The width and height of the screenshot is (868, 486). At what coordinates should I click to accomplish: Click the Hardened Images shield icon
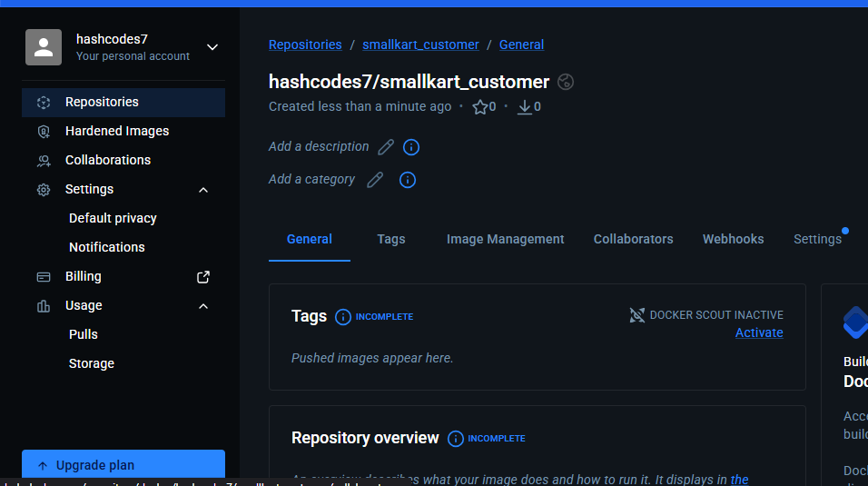click(x=44, y=132)
